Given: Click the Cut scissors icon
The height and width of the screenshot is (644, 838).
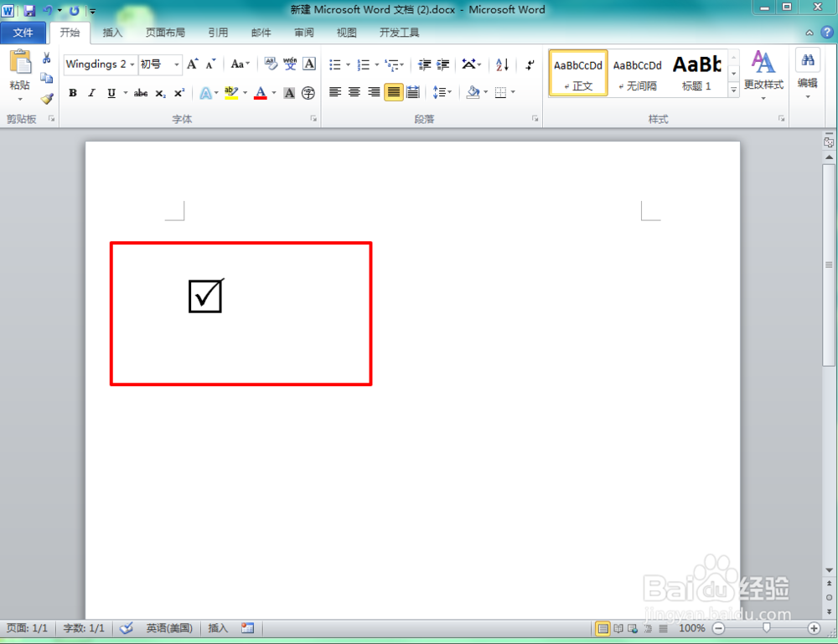Looking at the screenshot, I should pyautogui.click(x=46, y=58).
